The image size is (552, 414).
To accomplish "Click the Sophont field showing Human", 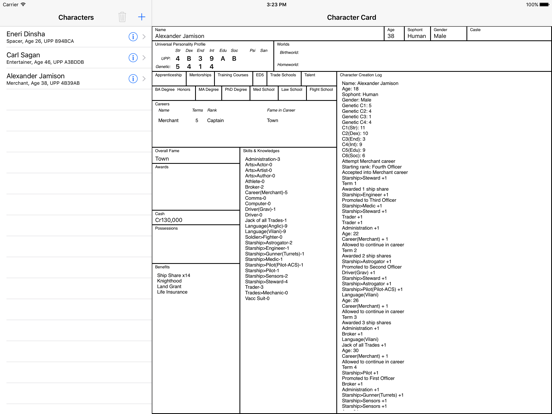I will pos(417,33).
